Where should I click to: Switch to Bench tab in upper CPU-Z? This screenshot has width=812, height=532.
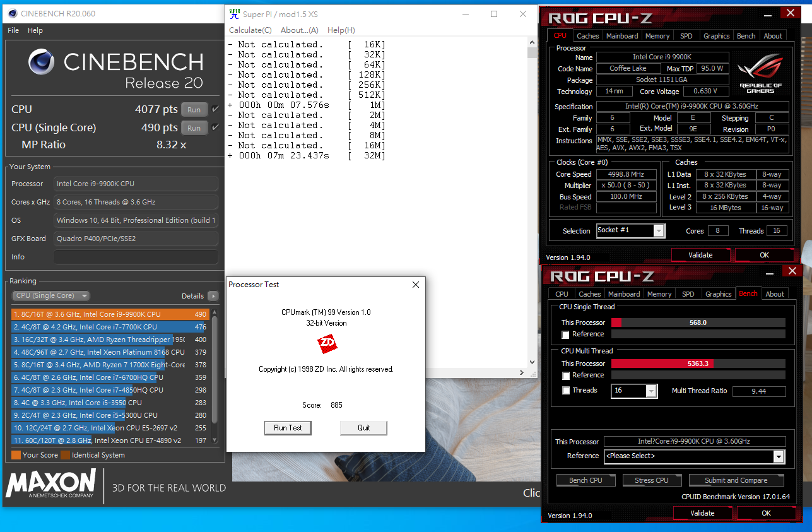746,36
